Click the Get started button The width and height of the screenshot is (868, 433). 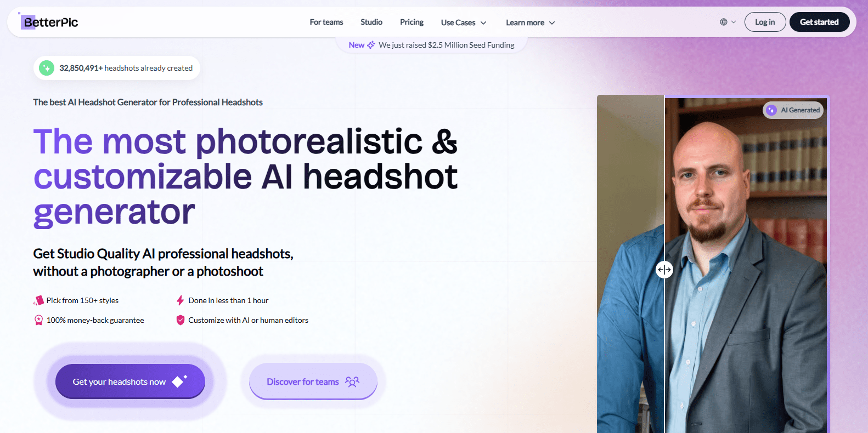pos(819,22)
